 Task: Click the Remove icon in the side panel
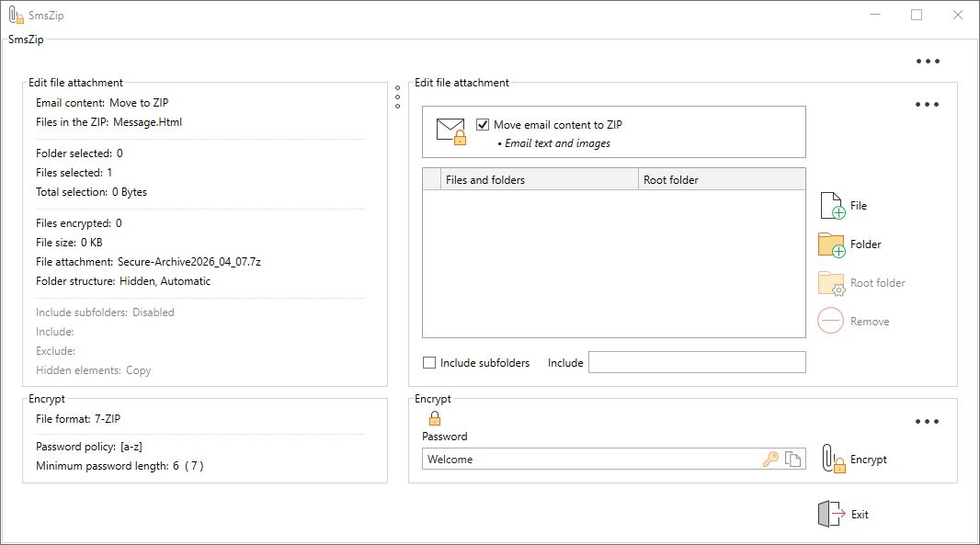coord(828,321)
